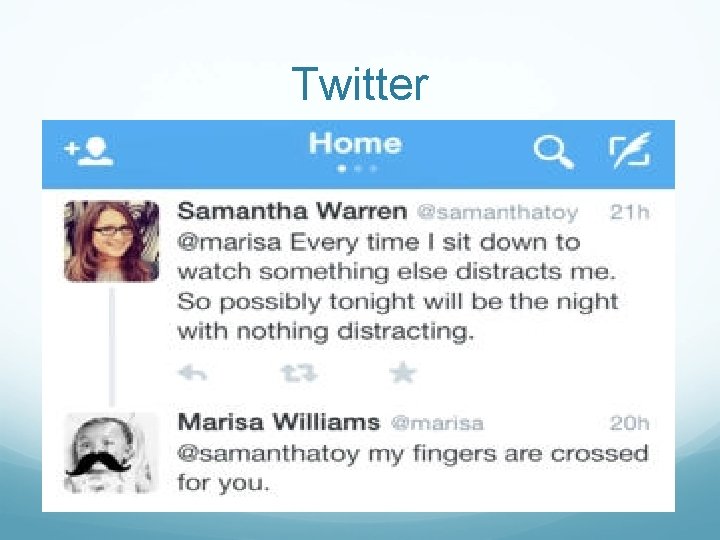The image size is (720, 540).
Task: Reply to Samantha Warren's tweet
Action: [x=192, y=373]
